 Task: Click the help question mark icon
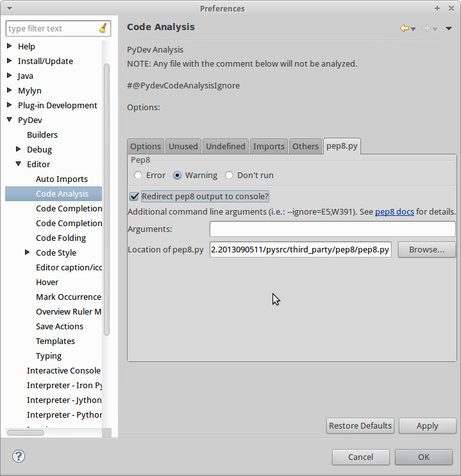click(19, 457)
